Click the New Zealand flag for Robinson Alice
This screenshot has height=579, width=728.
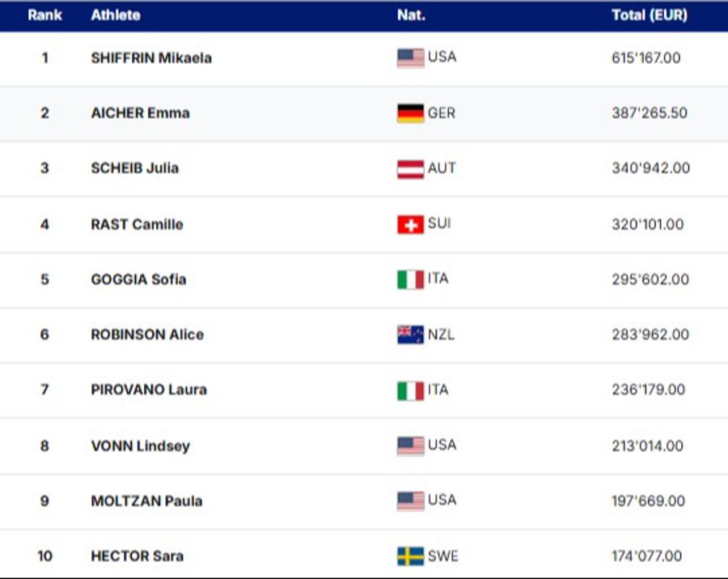410,335
